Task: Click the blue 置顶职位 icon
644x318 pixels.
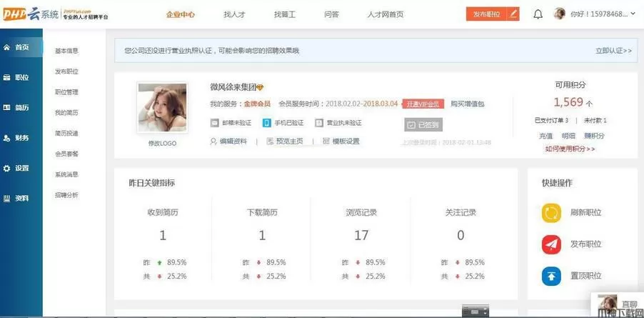Action: pyautogui.click(x=551, y=276)
